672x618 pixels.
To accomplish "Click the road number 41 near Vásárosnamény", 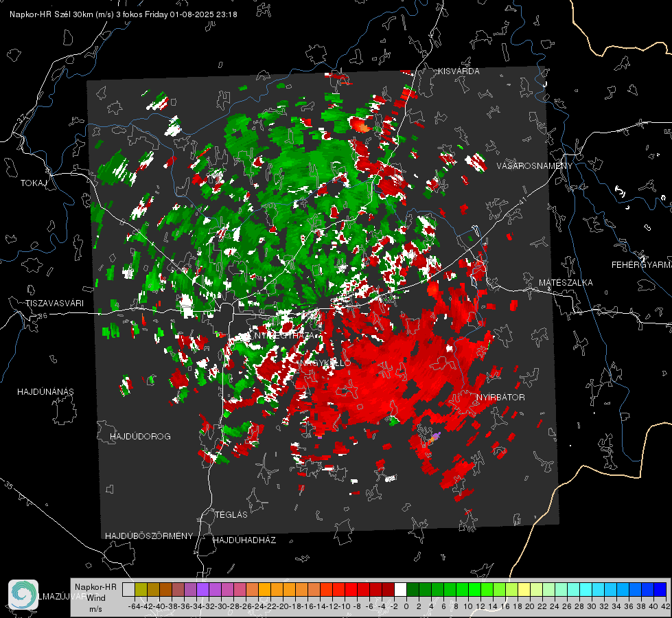I will [x=522, y=201].
